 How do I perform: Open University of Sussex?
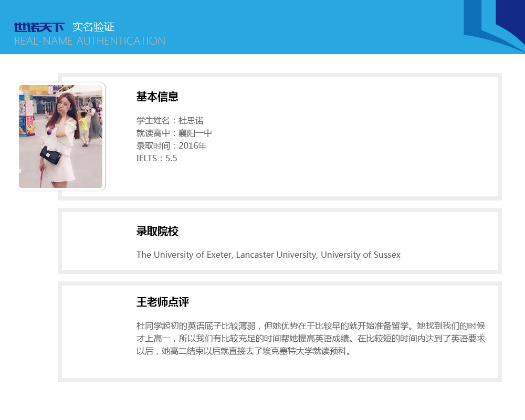click(361, 255)
